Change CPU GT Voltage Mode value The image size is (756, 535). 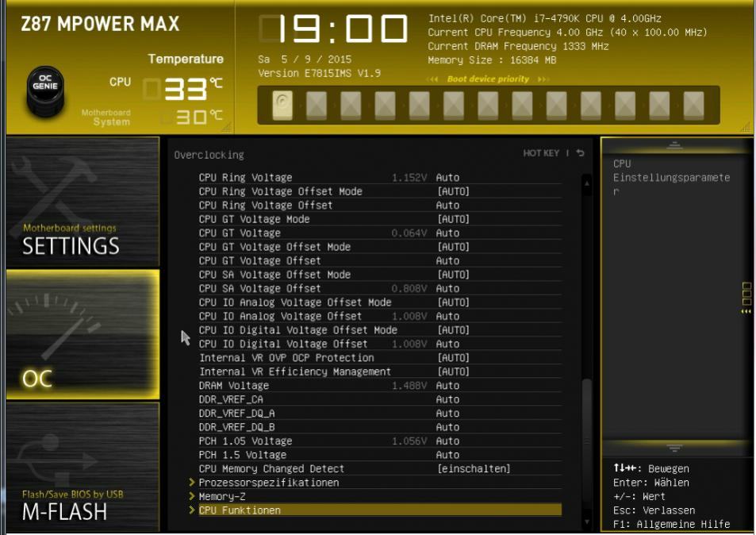(x=453, y=219)
